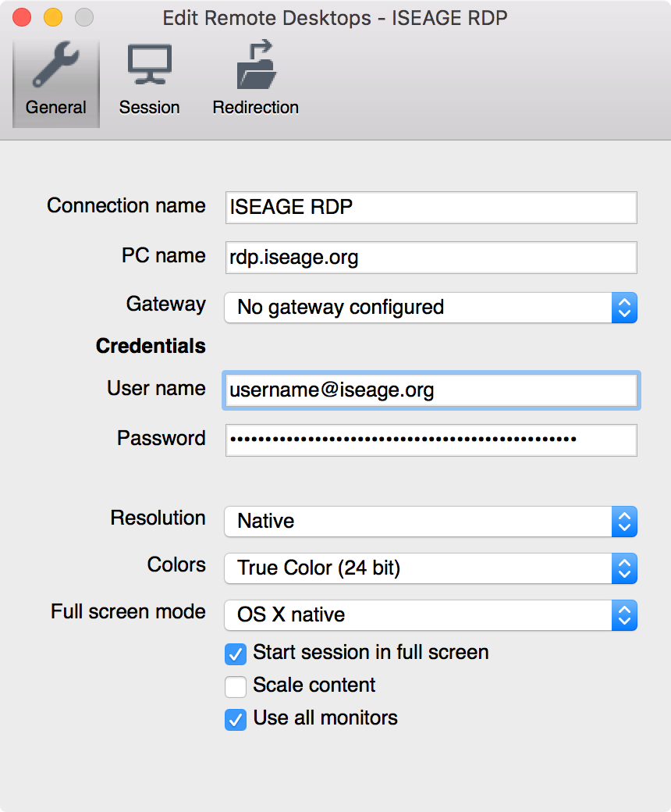Viewport: 671px width, 812px height.
Task: Uncheck Start session in full screen
Action: (x=235, y=654)
